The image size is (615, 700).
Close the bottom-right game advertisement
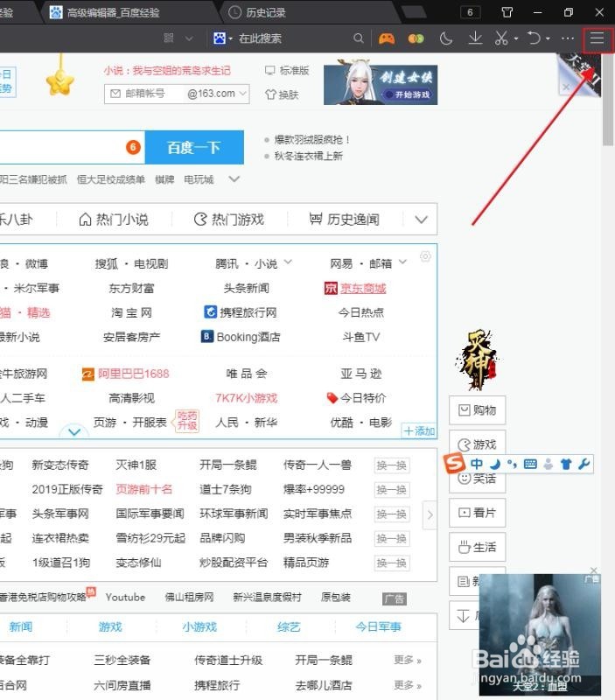pyautogui.click(x=594, y=570)
